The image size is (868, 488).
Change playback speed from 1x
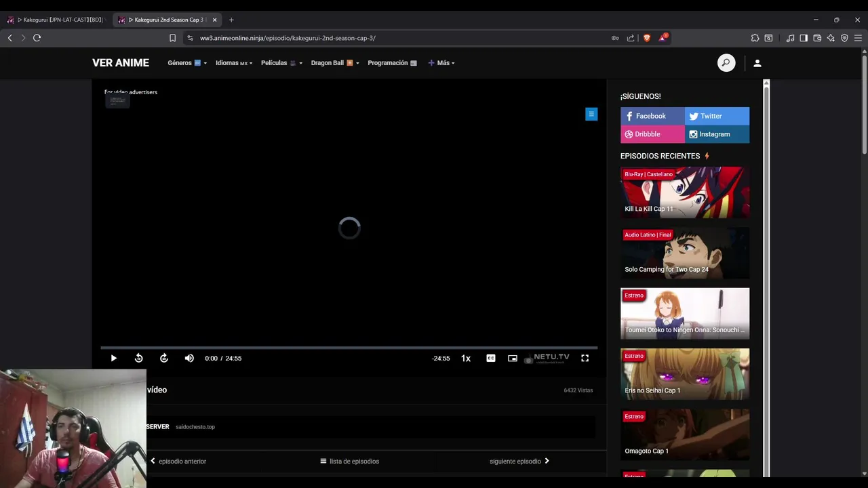point(466,358)
